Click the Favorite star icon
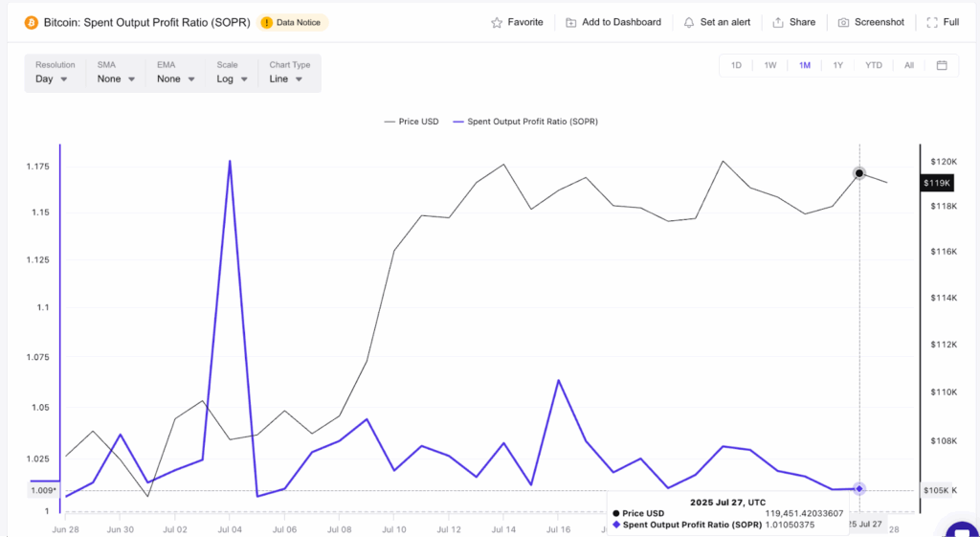This screenshot has height=537, width=980. [x=497, y=22]
